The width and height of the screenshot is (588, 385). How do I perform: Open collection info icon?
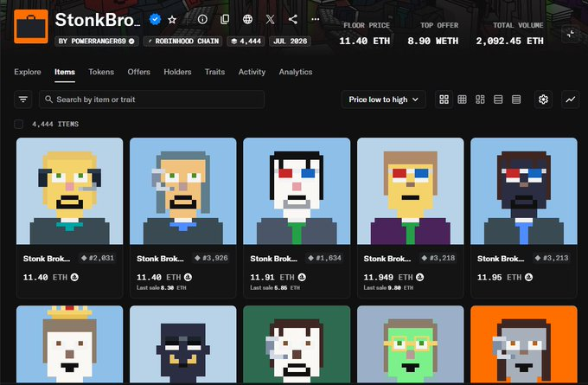[x=202, y=19]
